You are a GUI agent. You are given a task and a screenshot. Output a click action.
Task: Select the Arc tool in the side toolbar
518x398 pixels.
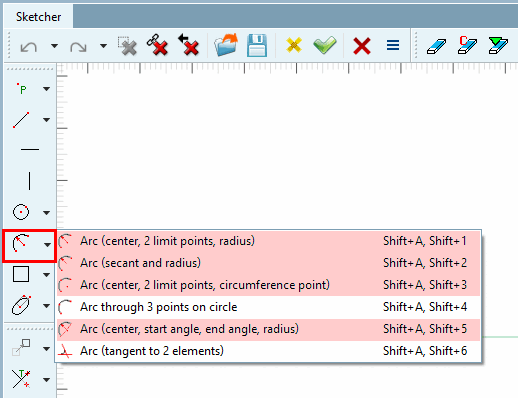pyautogui.click(x=21, y=243)
